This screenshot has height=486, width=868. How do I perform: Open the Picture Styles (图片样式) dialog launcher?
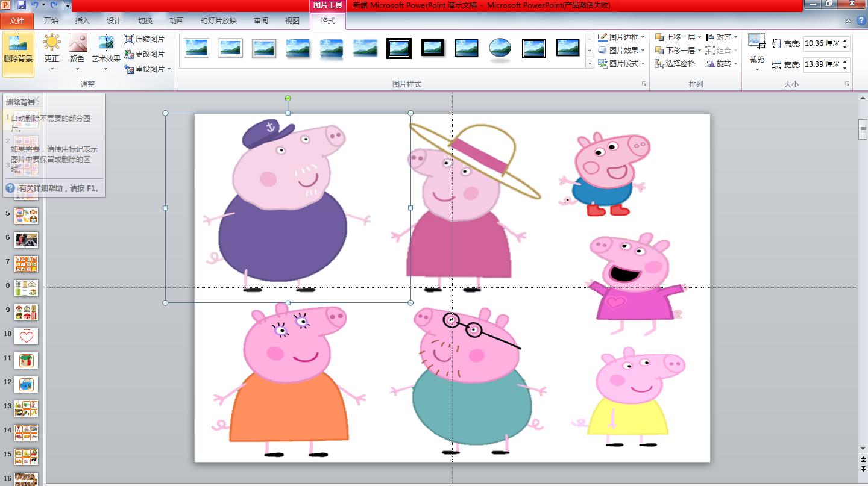(644, 84)
